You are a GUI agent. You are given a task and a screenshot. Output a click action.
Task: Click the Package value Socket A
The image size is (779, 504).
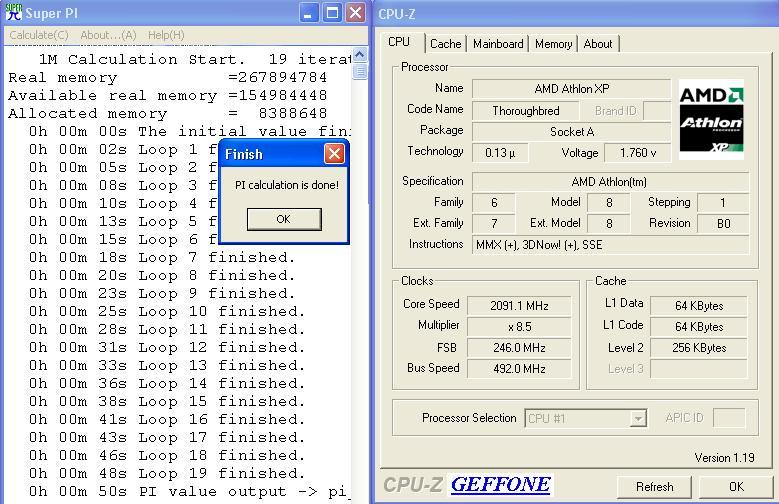coord(571,132)
